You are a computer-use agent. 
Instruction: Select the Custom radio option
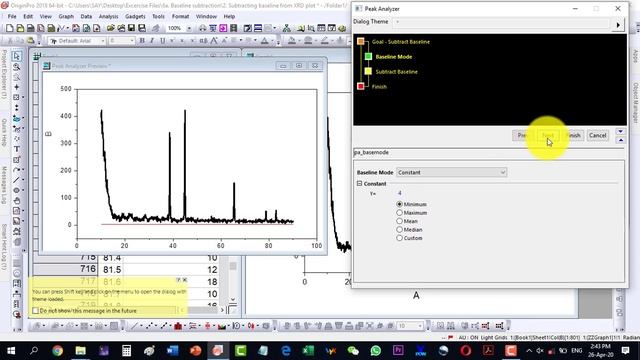400,238
